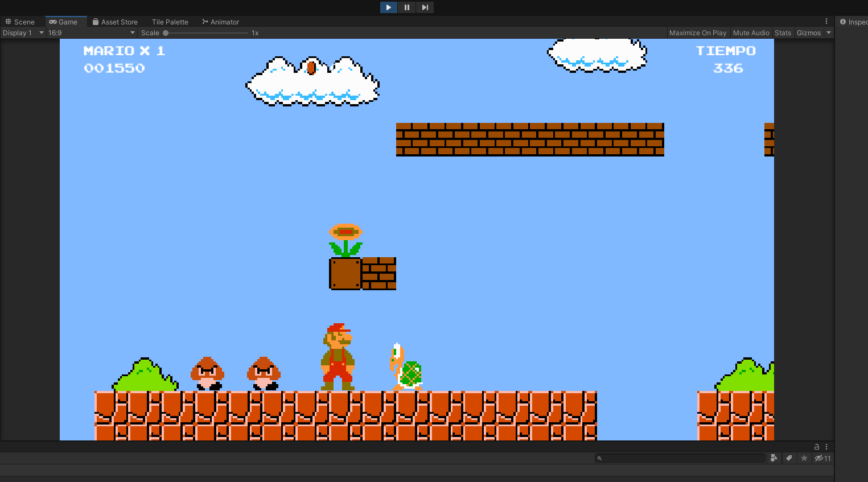868x482 pixels.
Task: Expand the Gizmos dropdown arrow
Action: click(829, 33)
